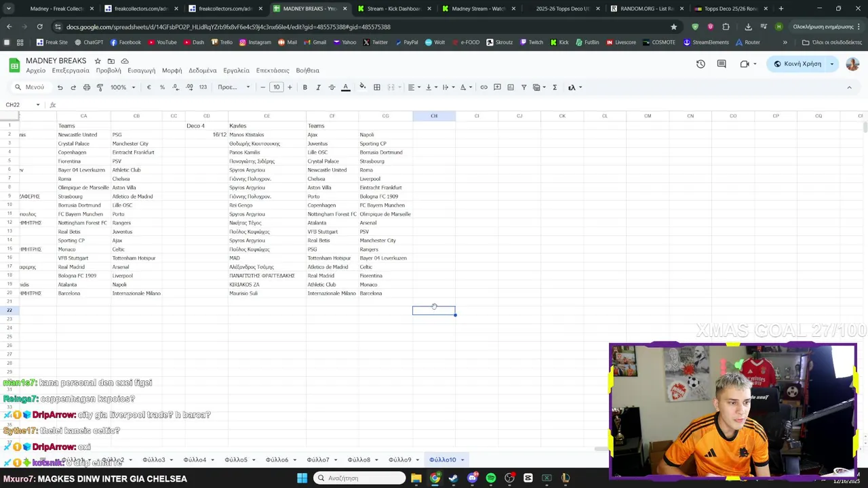Open the cell borders tool

coord(377,87)
